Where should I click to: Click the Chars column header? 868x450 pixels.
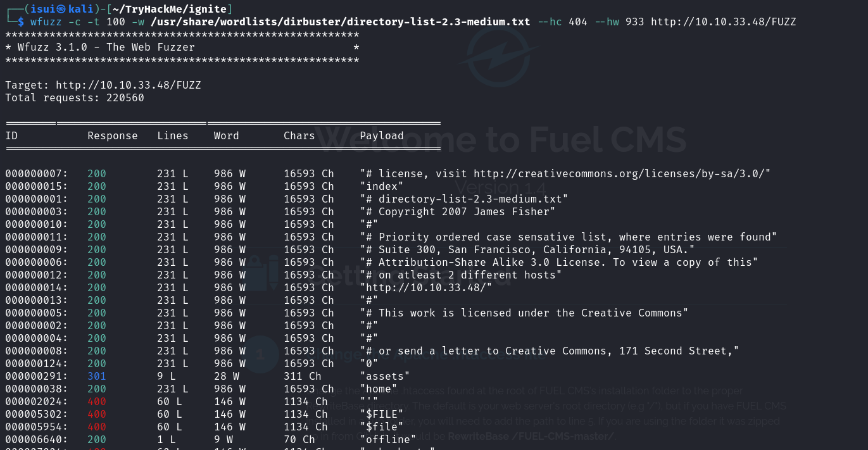(x=299, y=135)
